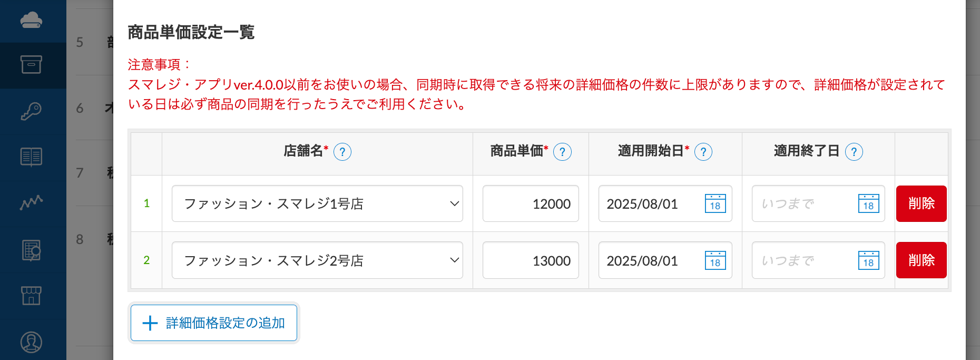Open calendar for row 2 end date

click(x=868, y=260)
